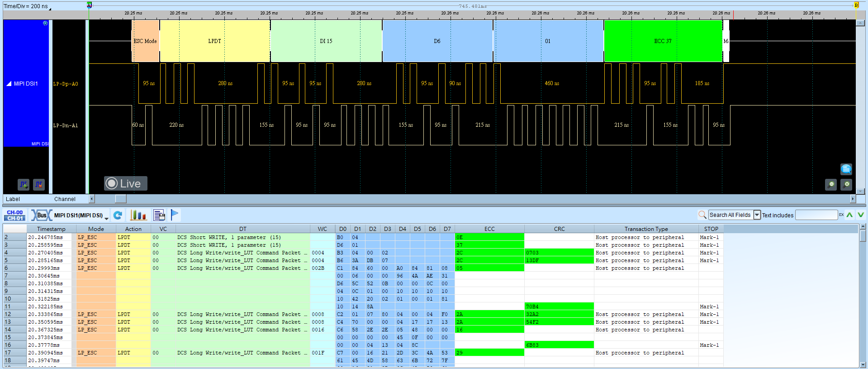The image size is (868, 369).
Task: Click the refresh bus decode icon
Action: tap(118, 215)
